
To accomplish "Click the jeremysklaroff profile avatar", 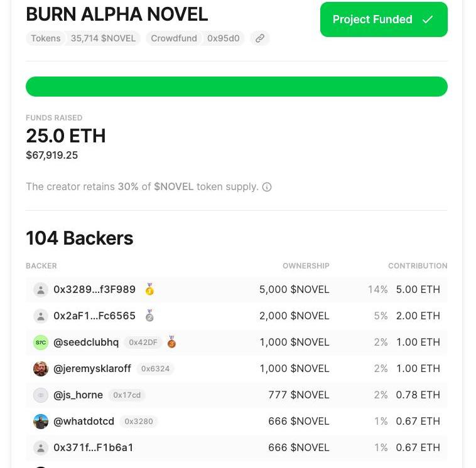I will [x=41, y=369].
